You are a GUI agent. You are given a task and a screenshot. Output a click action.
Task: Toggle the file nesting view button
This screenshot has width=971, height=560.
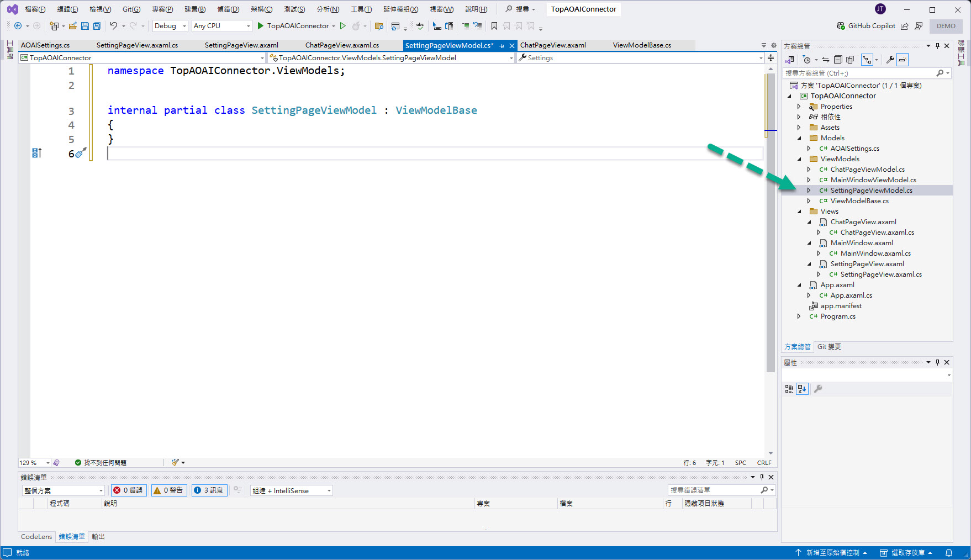[867, 60]
